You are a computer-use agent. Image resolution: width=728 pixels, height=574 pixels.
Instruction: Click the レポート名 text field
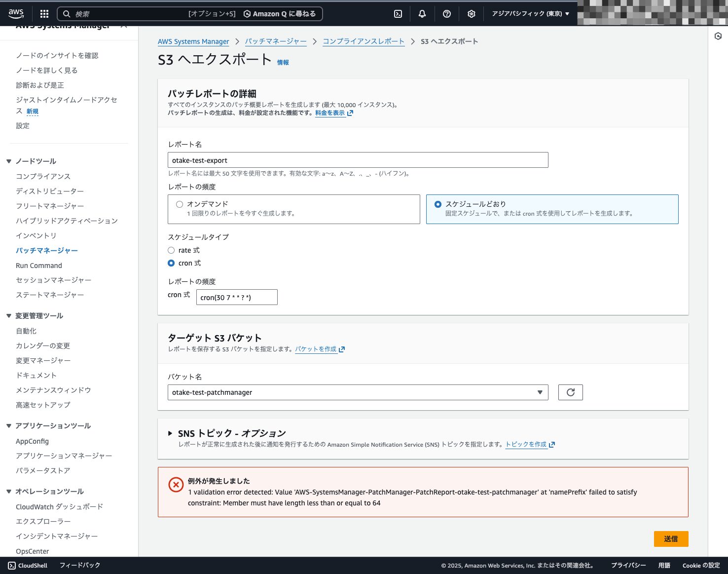[358, 160]
